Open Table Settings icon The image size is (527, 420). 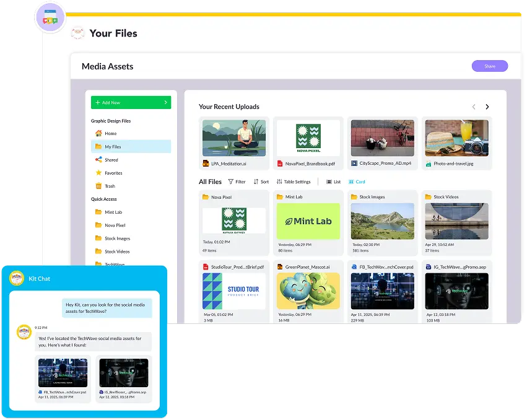tap(279, 182)
